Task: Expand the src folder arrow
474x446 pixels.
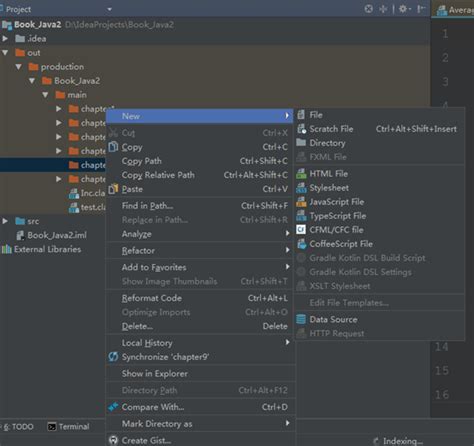Action: [x=5, y=221]
